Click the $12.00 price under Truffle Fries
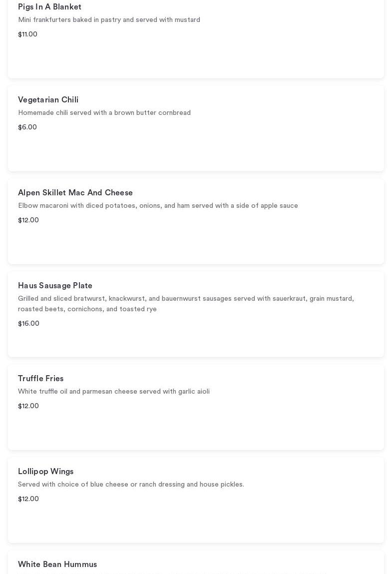392x574 pixels. click(28, 406)
